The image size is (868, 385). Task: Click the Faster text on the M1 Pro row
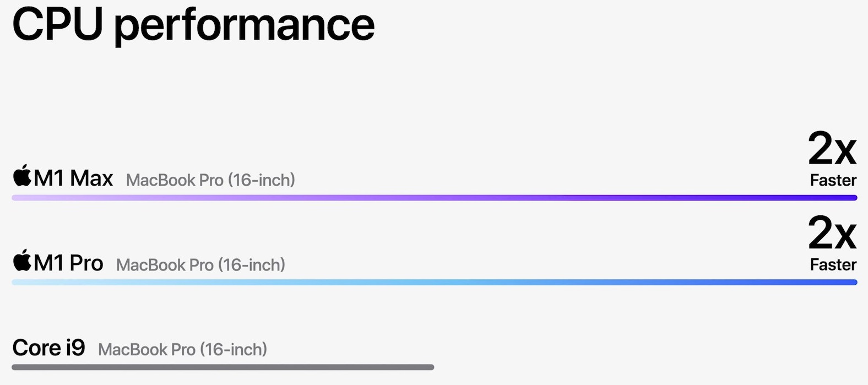[x=833, y=265]
